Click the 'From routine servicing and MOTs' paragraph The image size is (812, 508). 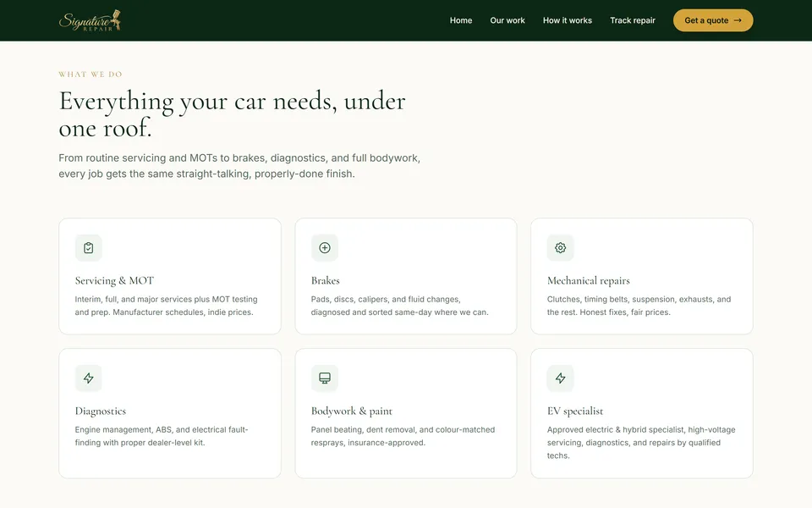click(239, 166)
